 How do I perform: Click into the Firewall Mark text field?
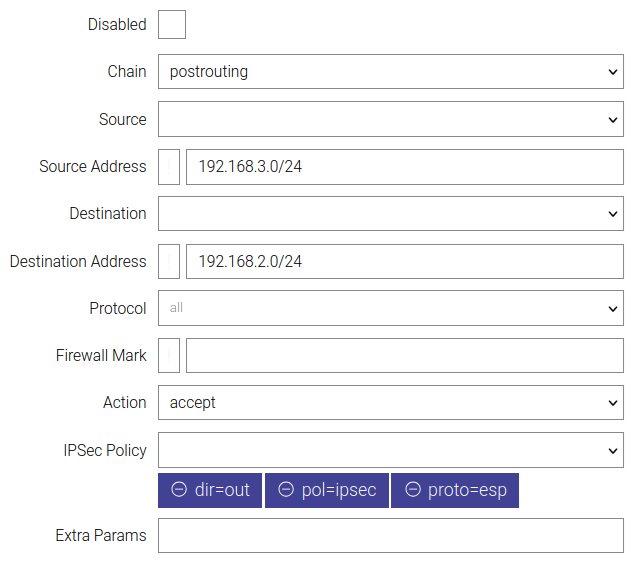click(x=404, y=356)
